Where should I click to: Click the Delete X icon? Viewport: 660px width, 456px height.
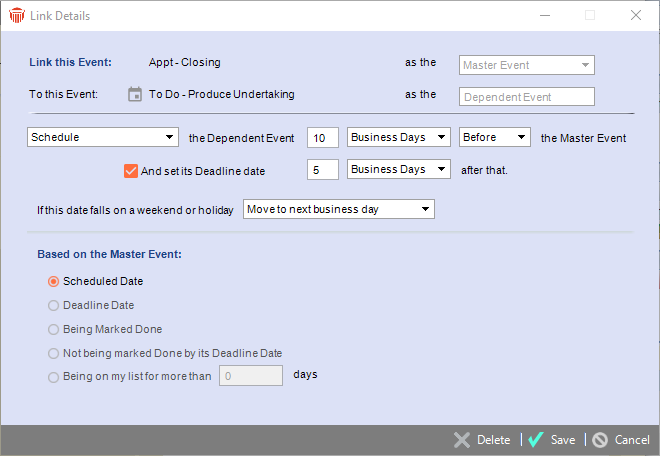click(461, 440)
